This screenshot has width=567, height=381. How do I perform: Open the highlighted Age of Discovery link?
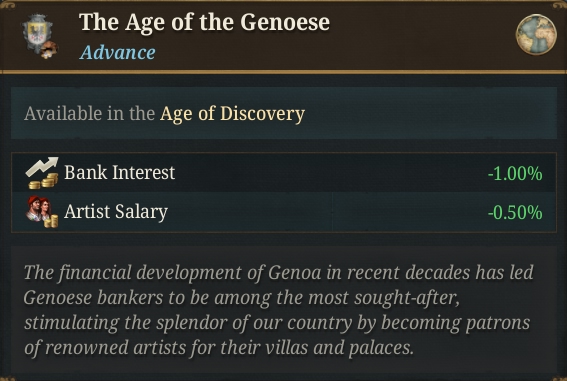(x=233, y=114)
